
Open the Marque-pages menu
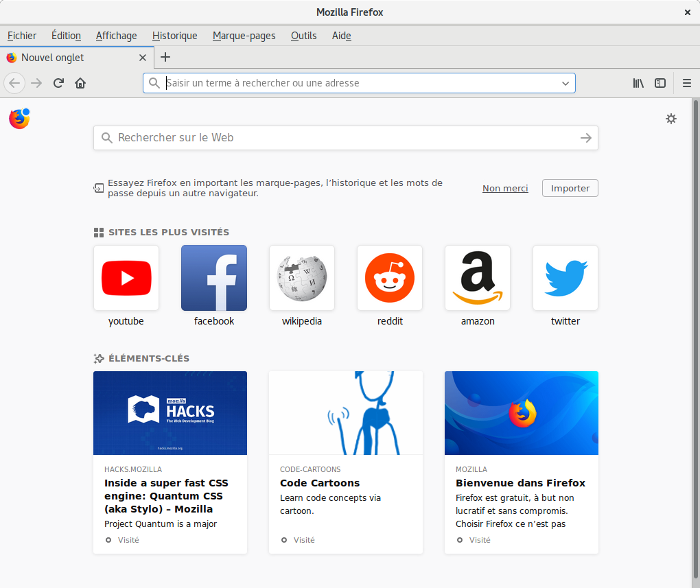244,36
